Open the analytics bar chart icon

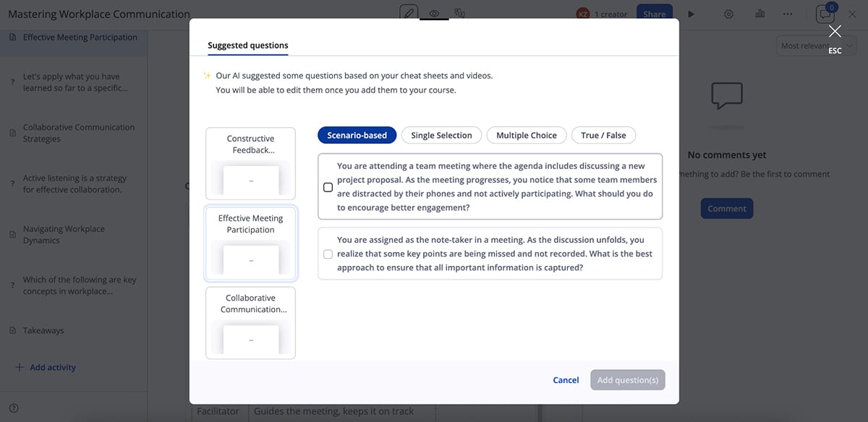759,14
